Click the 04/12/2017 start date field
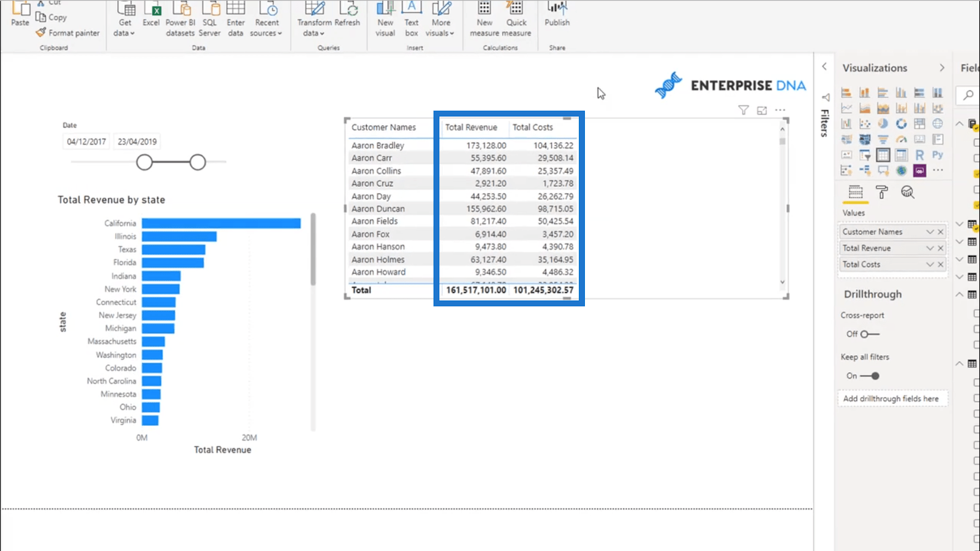The width and height of the screenshot is (980, 551). [x=86, y=141]
